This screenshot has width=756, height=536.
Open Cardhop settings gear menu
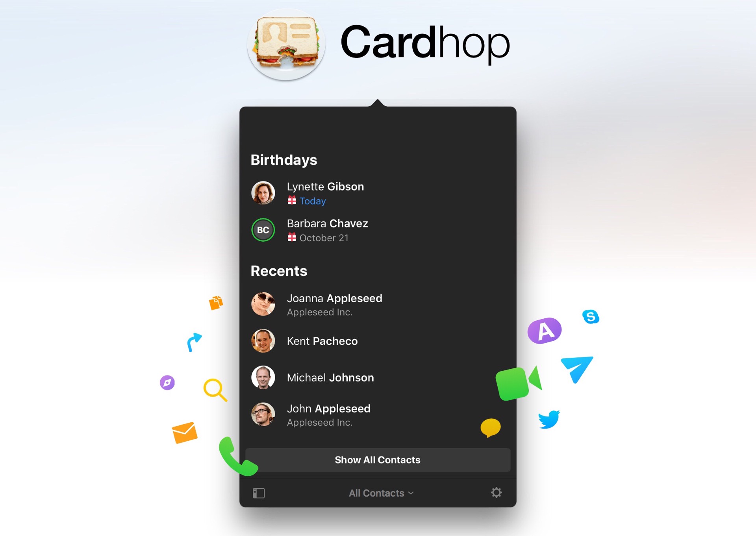click(x=497, y=492)
